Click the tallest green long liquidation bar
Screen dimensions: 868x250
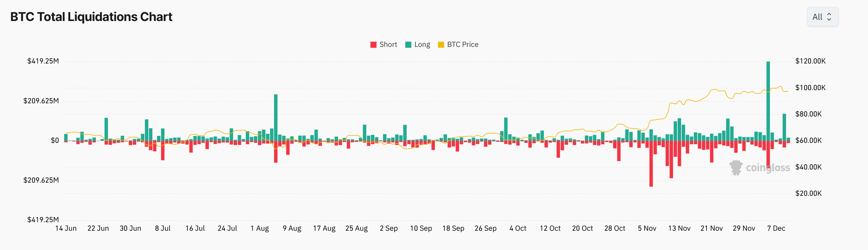coord(768,101)
